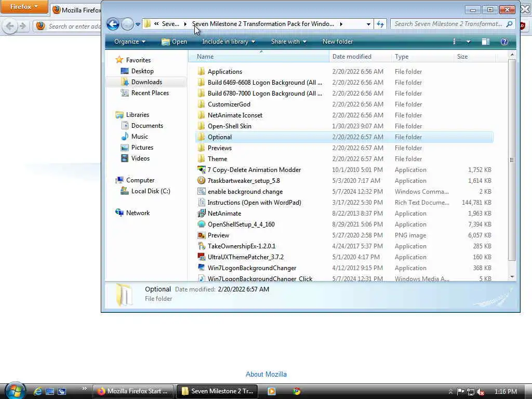Open the Organize menu
This screenshot has width=532, height=399.
point(129,42)
